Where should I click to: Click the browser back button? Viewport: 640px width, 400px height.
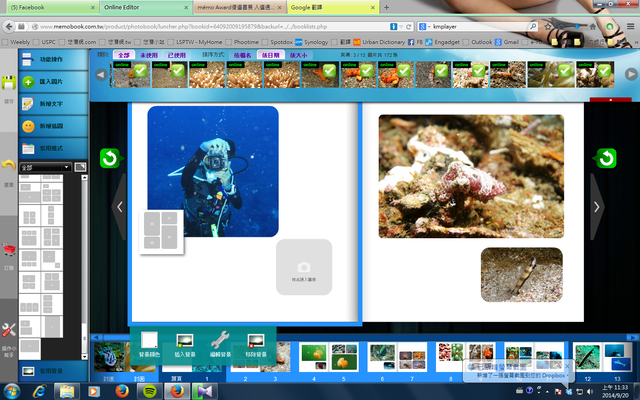pyautogui.click(x=9, y=27)
